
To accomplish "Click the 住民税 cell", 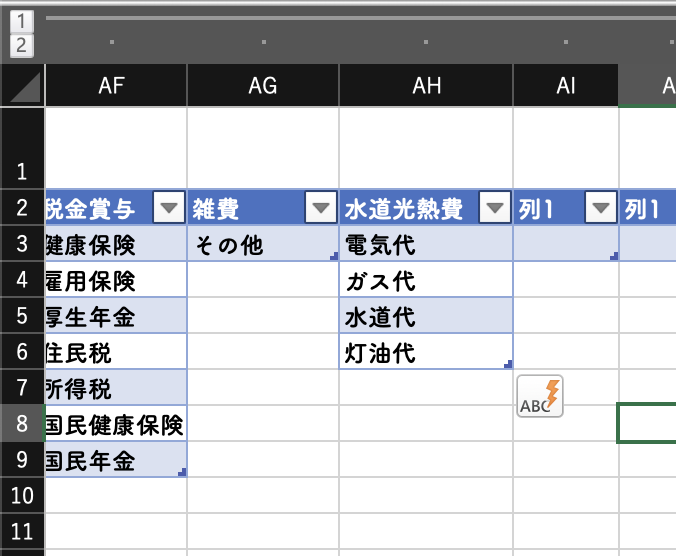I will [x=116, y=352].
